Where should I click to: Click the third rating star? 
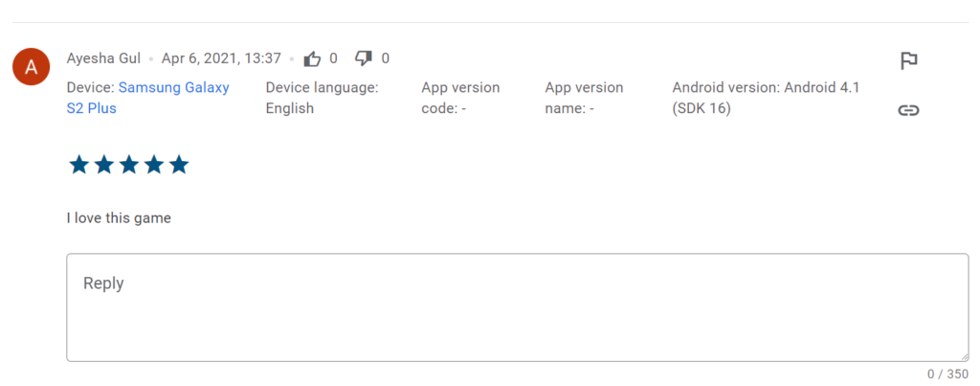pos(129,166)
